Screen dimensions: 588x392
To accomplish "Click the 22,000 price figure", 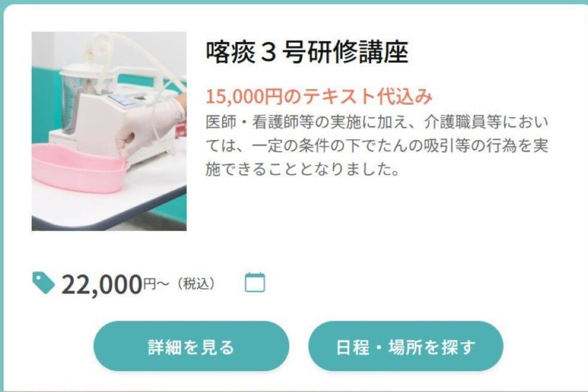I will (101, 285).
